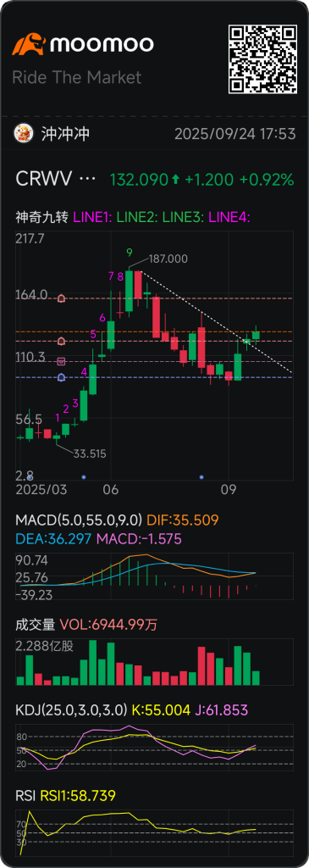Click the 56.5 price axis label
309x868 pixels.
[28, 420]
